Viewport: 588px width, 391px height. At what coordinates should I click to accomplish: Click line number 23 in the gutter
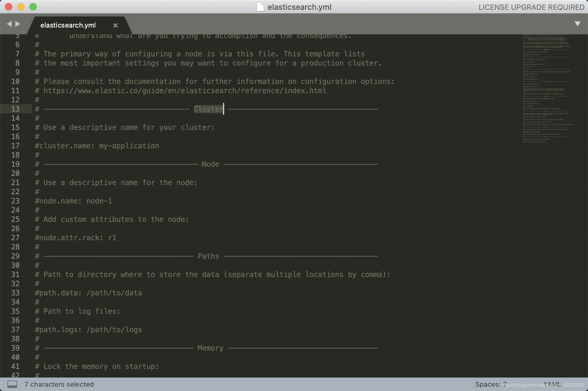[x=15, y=201]
